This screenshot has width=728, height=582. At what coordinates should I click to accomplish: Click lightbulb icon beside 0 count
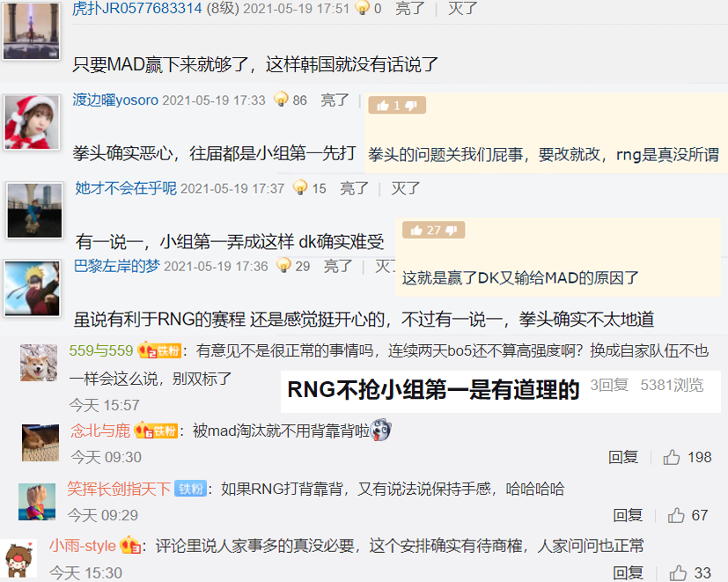pyautogui.click(x=362, y=7)
